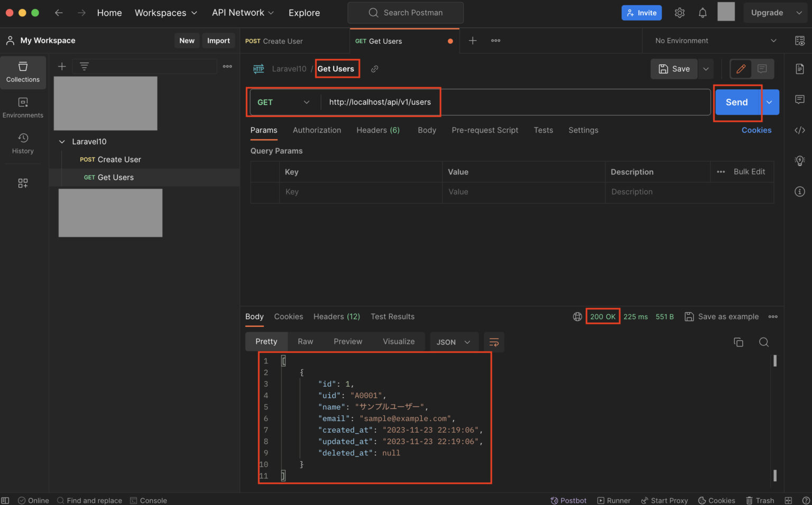
Task: Open the History sidebar icon
Action: (23, 143)
